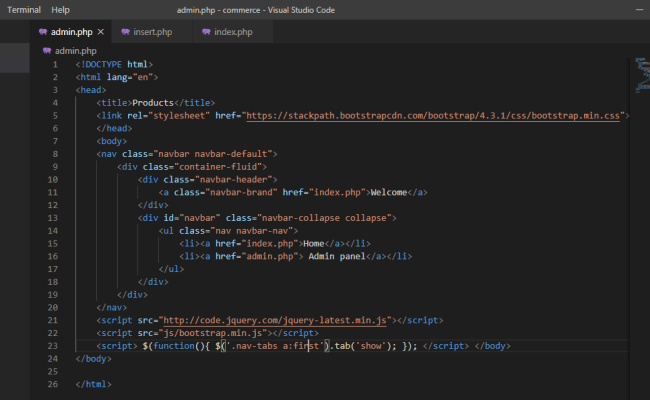Click 'Admin panel' text in line 16

(337, 257)
